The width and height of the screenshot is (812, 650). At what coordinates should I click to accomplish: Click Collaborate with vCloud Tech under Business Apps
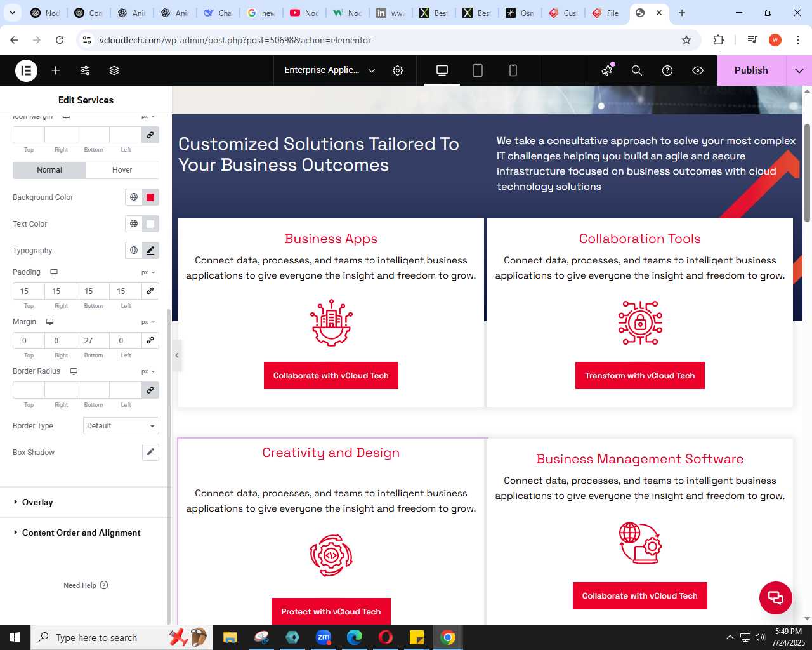pos(331,376)
